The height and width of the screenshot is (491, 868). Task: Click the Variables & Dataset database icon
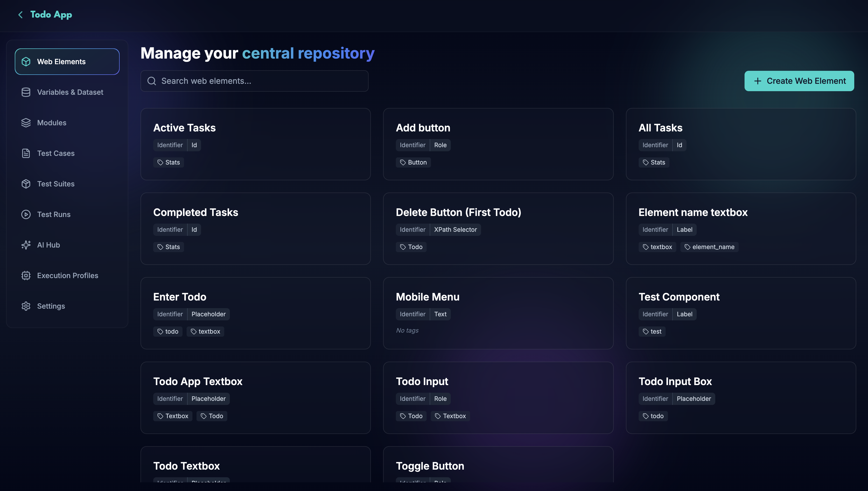click(26, 92)
